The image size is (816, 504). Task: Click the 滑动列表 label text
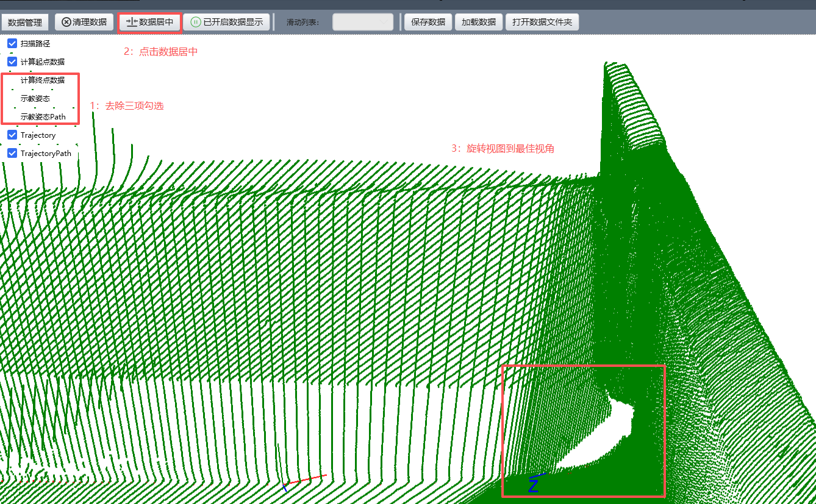303,23
